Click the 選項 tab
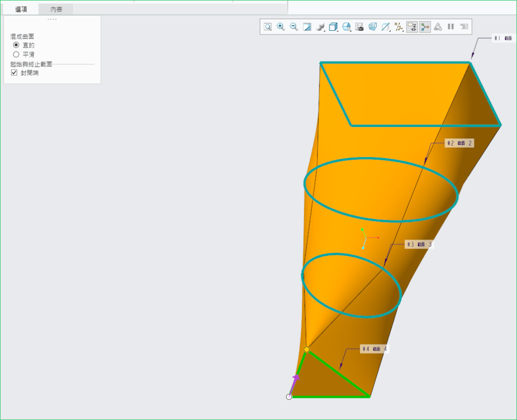517x420 pixels. (21, 9)
